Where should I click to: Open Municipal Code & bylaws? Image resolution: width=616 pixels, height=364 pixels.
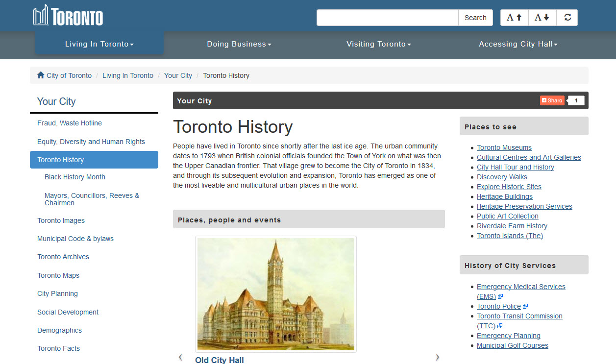pyautogui.click(x=75, y=239)
